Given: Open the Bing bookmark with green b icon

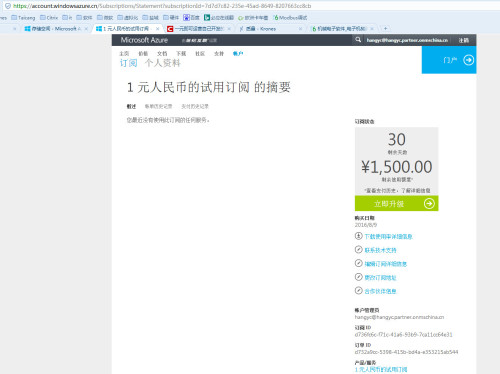Looking at the screenshot, I should [x=219, y=18].
